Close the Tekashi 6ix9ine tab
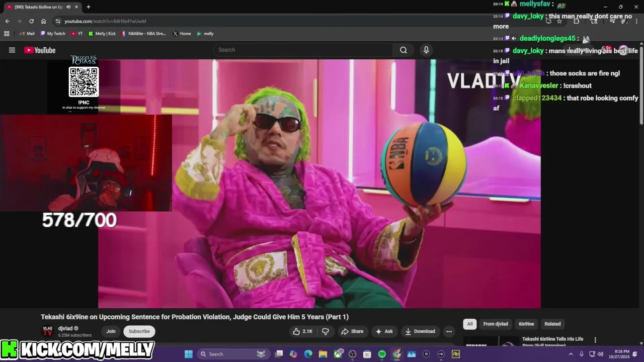This screenshot has width=644, height=362. [x=76, y=7]
